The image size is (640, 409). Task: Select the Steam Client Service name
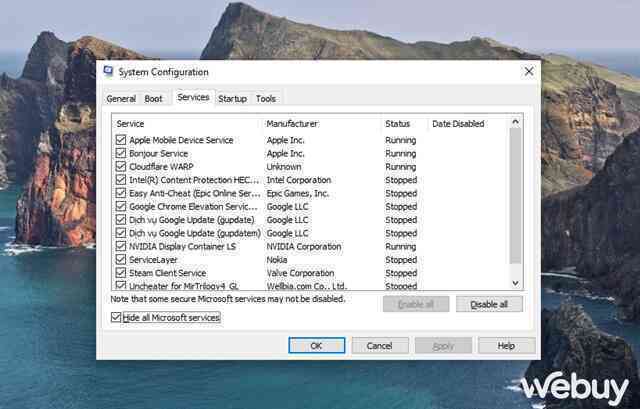pos(167,273)
